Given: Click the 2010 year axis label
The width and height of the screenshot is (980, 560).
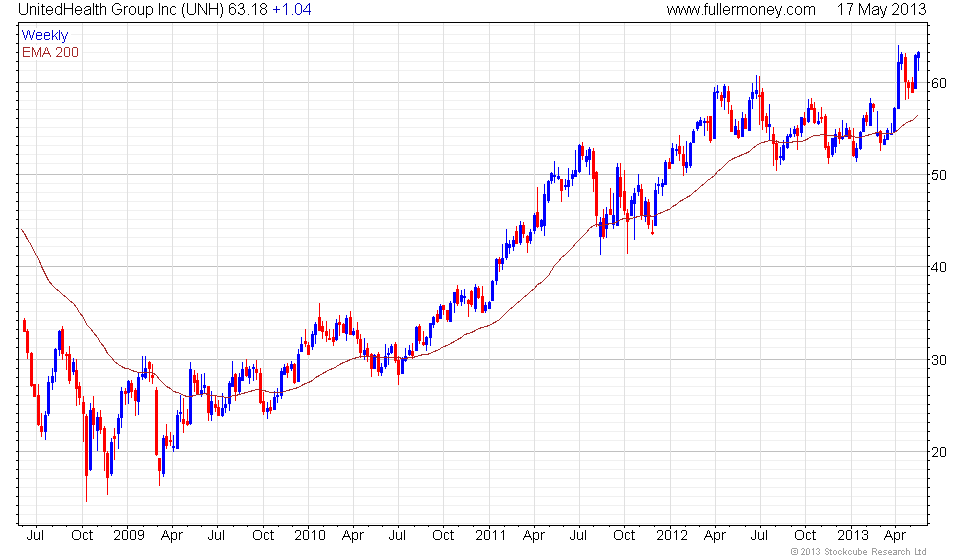Looking at the screenshot, I should click(x=309, y=535).
